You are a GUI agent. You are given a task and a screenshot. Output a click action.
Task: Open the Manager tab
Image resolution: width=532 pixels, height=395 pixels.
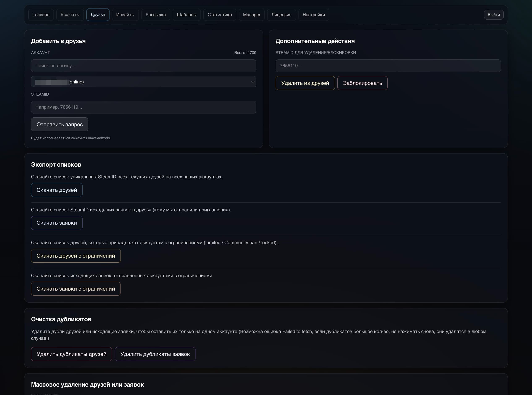252,14
